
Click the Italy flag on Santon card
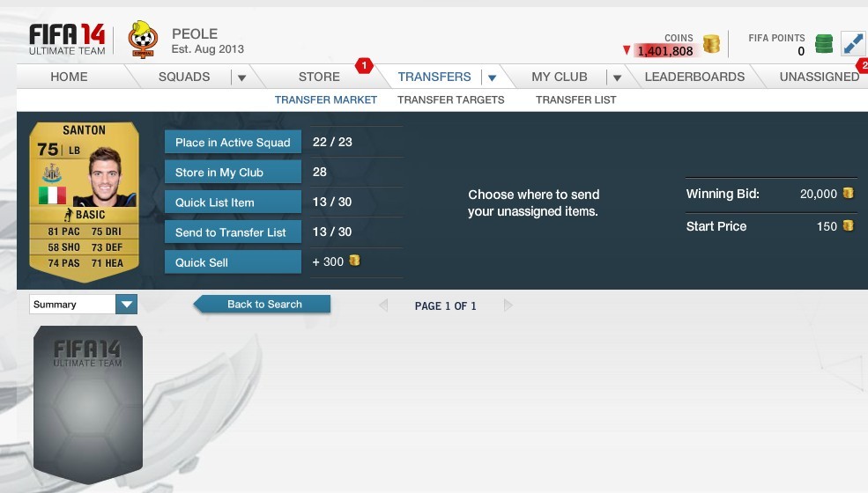tap(52, 195)
